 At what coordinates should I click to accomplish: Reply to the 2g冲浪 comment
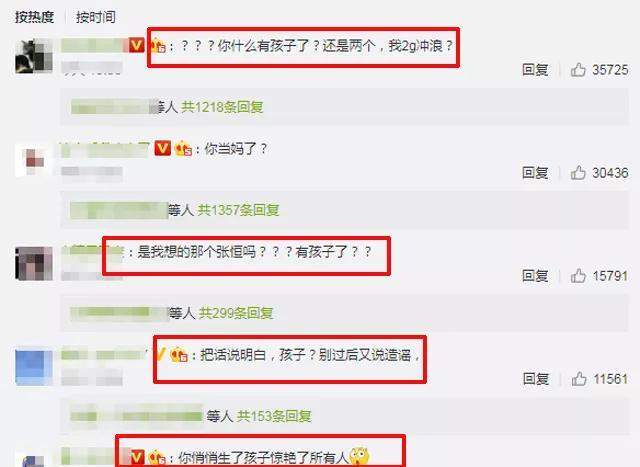point(535,70)
